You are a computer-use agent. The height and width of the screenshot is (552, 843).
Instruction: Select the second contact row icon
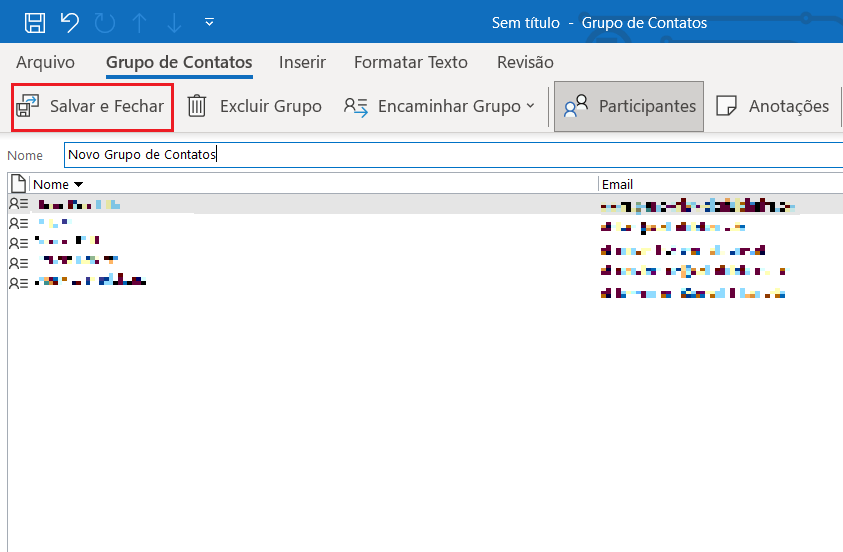coord(18,223)
